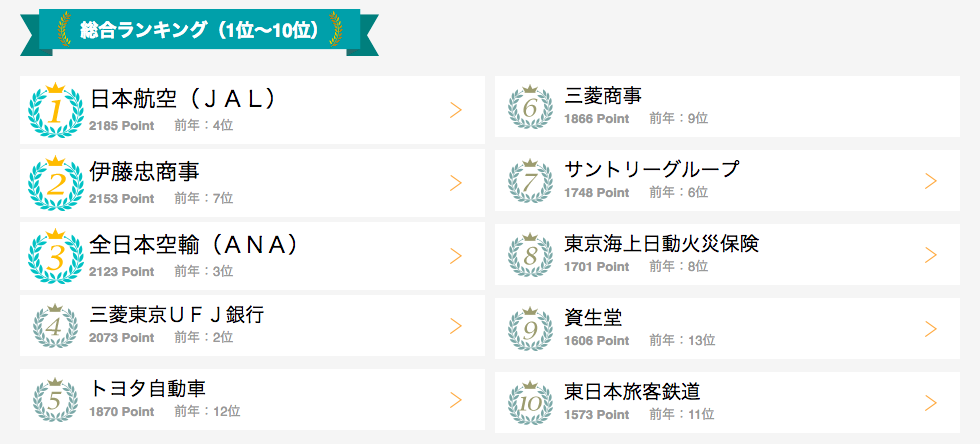Viewport: 980px width, 444px height.
Task: Select the 東日本旅客鉄道 company name
Action: (632, 391)
